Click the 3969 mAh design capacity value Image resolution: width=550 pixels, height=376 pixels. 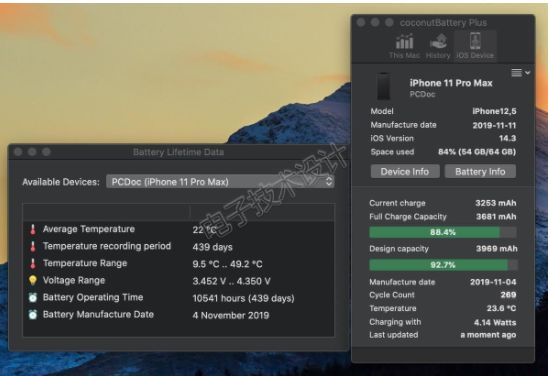(496, 249)
